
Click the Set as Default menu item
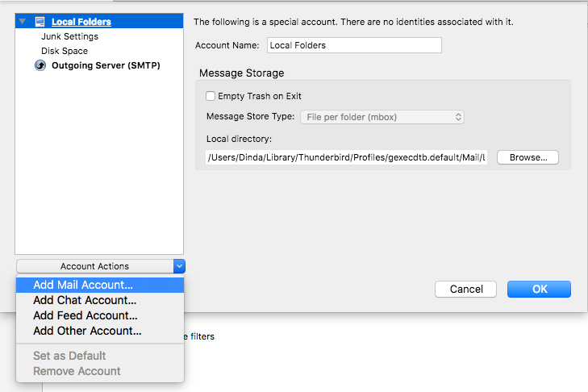[x=69, y=356]
